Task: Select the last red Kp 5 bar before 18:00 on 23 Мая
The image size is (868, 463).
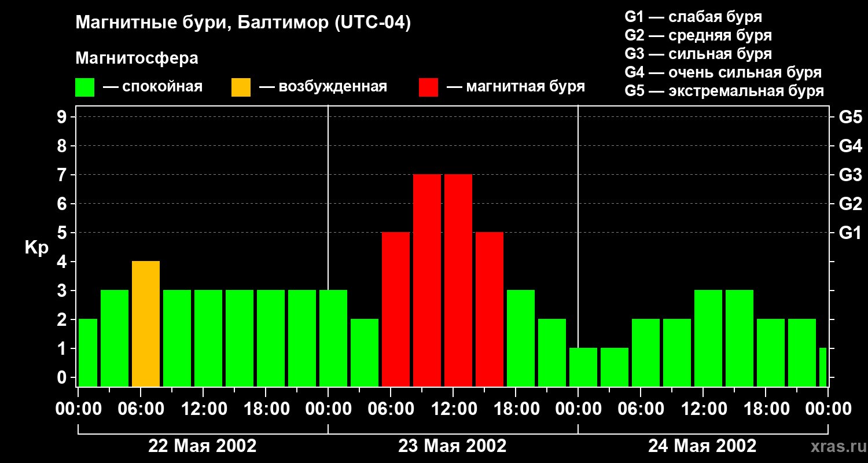Action: (490, 310)
